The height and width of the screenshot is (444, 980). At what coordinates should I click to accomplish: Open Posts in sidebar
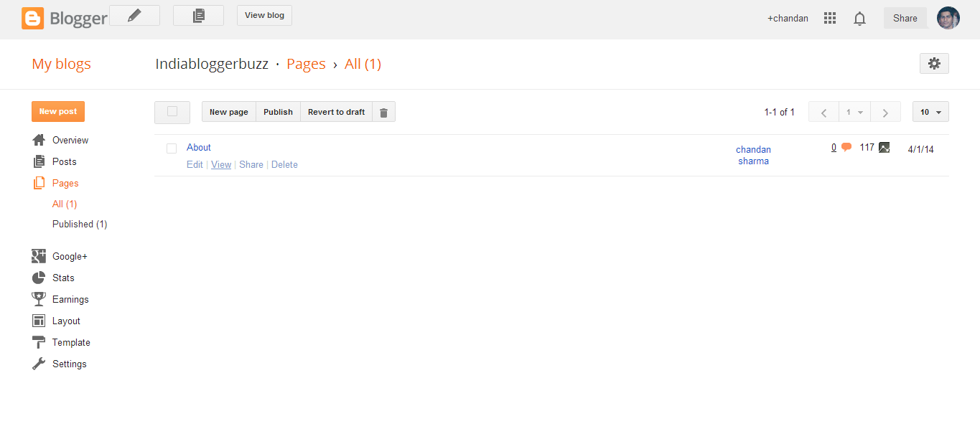(x=64, y=161)
